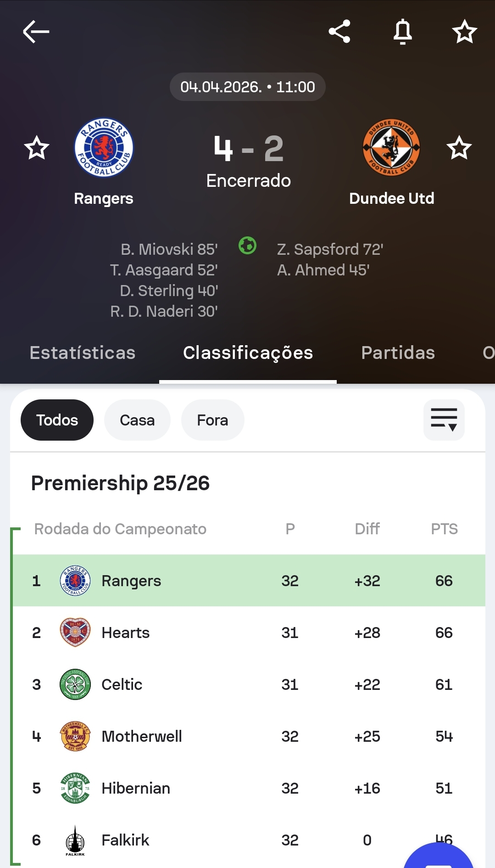Tap the Hearts club crest
The height and width of the screenshot is (868, 495).
(x=75, y=633)
